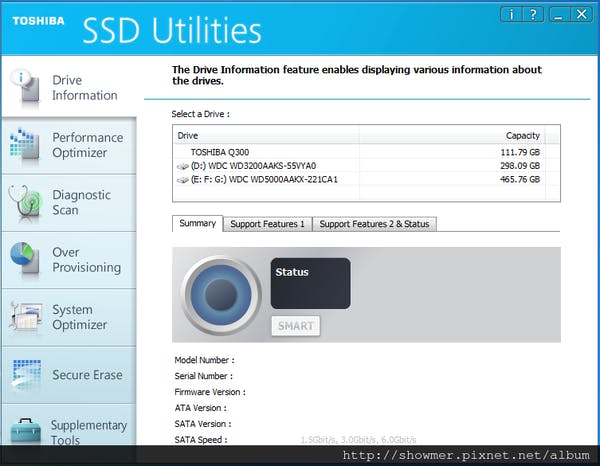Switch to the Summary tab
This screenshot has height=466, width=600.
pyautogui.click(x=197, y=224)
